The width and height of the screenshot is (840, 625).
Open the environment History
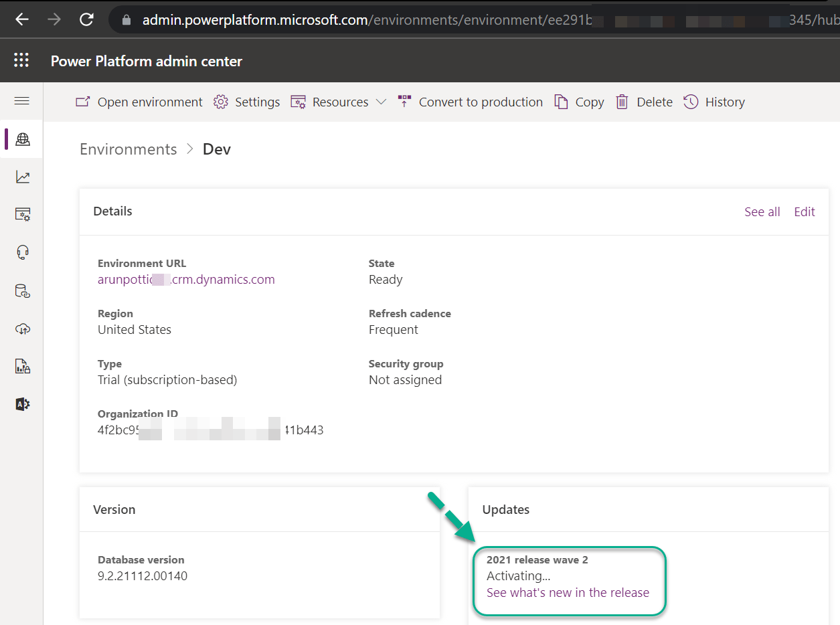pyautogui.click(x=714, y=102)
